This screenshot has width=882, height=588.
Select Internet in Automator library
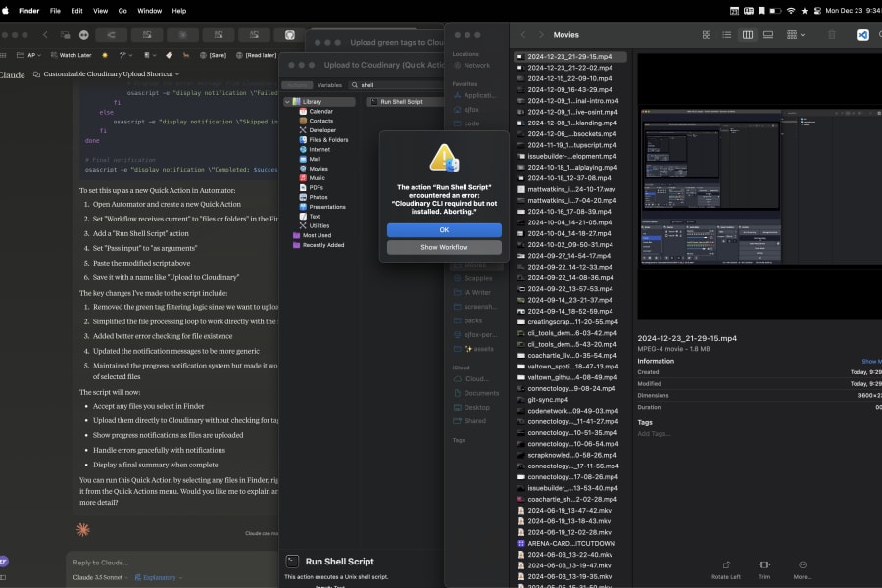[x=318, y=150]
